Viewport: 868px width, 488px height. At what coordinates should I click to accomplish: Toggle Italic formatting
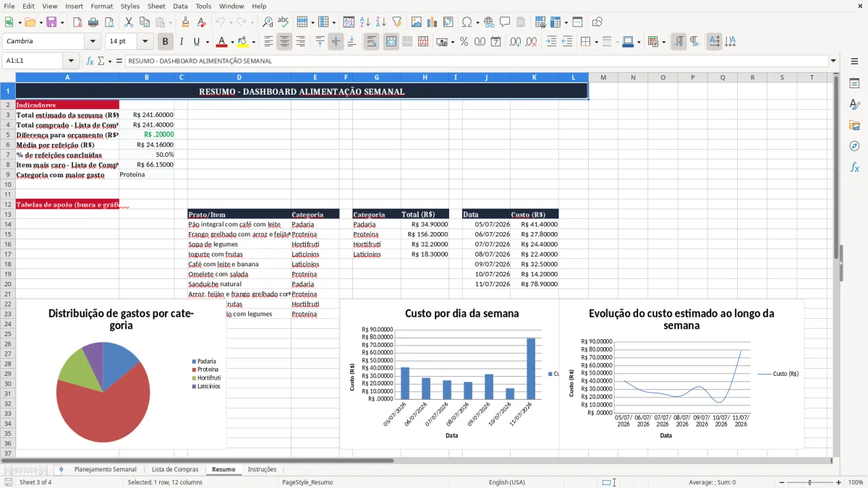(181, 41)
